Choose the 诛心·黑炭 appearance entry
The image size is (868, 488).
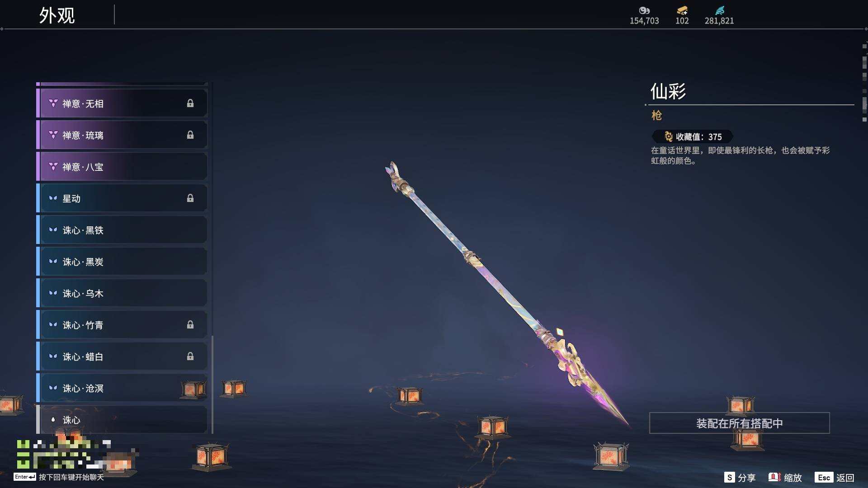coord(122,262)
